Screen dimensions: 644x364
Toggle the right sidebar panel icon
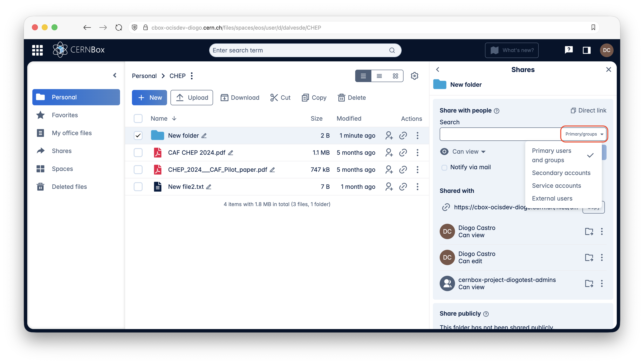coord(587,50)
